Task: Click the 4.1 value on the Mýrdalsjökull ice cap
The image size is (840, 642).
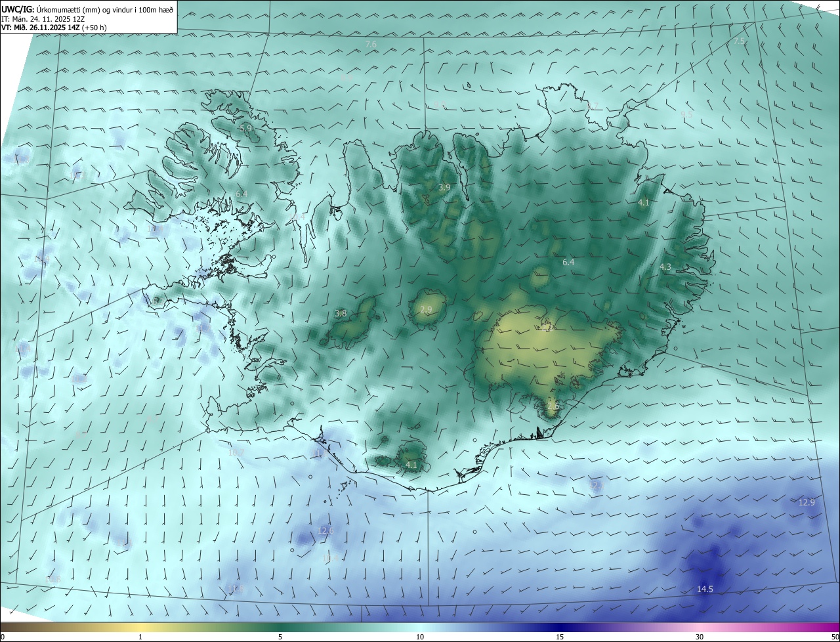Action: tap(411, 465)
